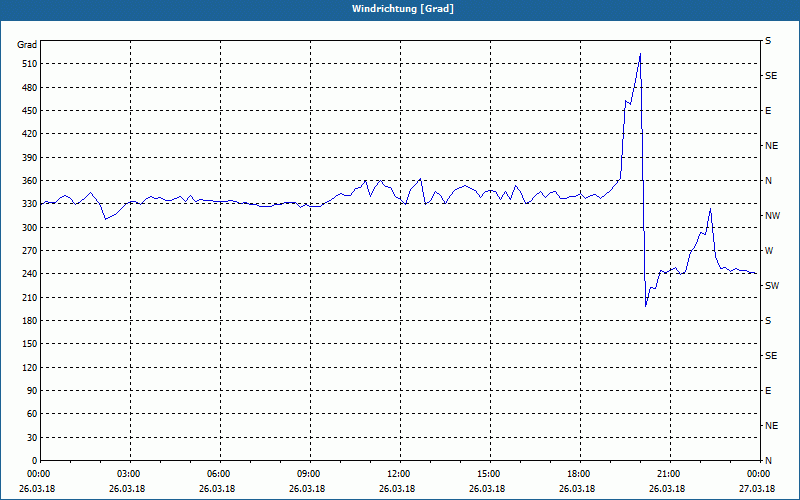Click the '03:00' time label
The image size is (800, 500).
pyautogui.click(x=130, y=474)
